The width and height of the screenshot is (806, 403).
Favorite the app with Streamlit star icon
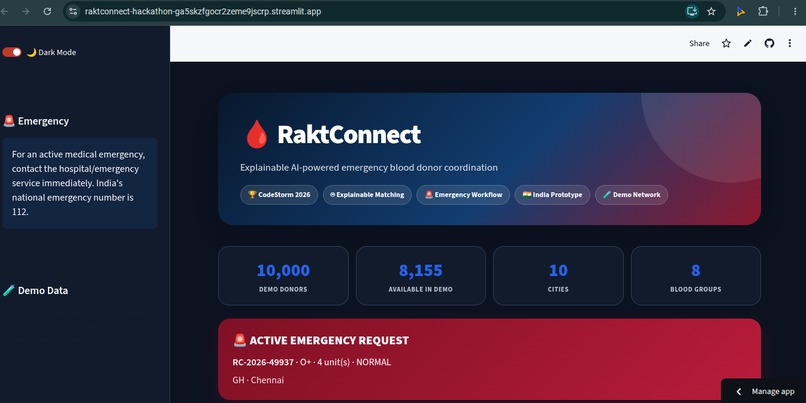click(x=726, y=44)
